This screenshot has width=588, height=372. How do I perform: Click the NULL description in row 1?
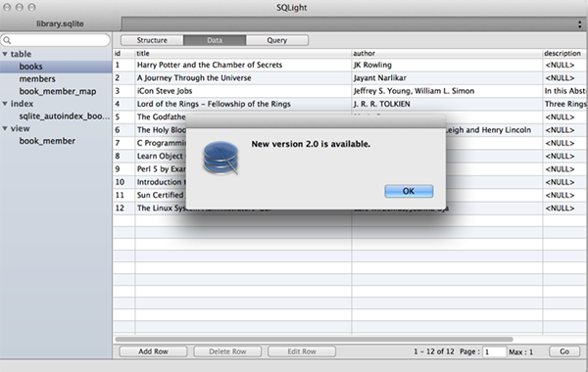565,65
